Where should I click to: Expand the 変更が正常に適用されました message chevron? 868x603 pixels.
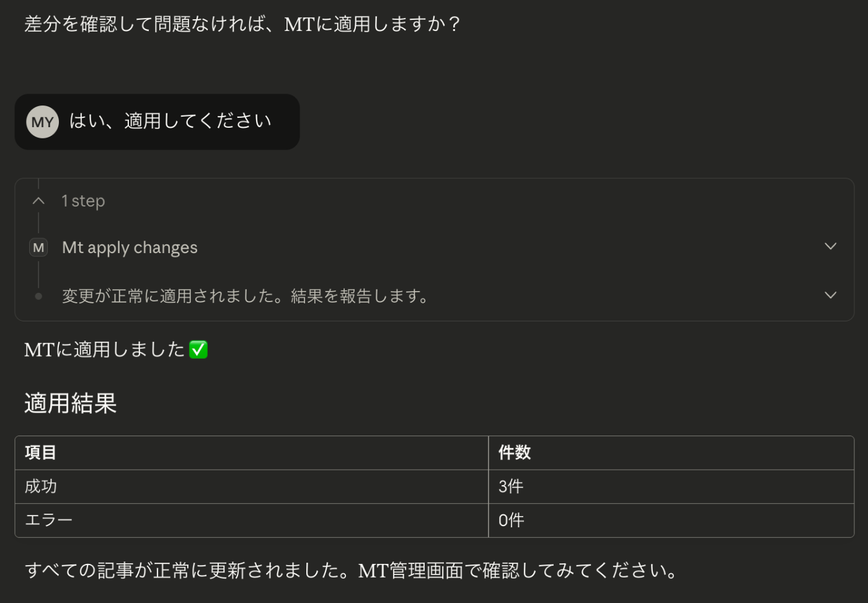[x=830, y=295]
